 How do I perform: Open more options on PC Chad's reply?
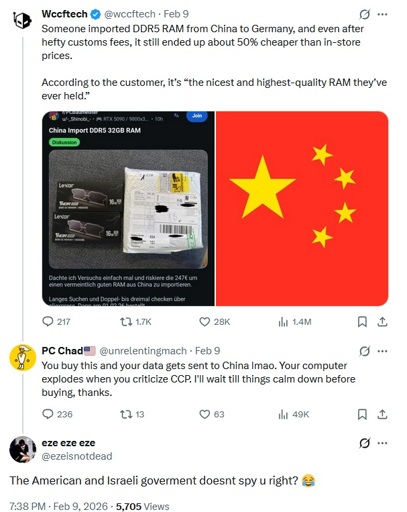tap(382, 351)
